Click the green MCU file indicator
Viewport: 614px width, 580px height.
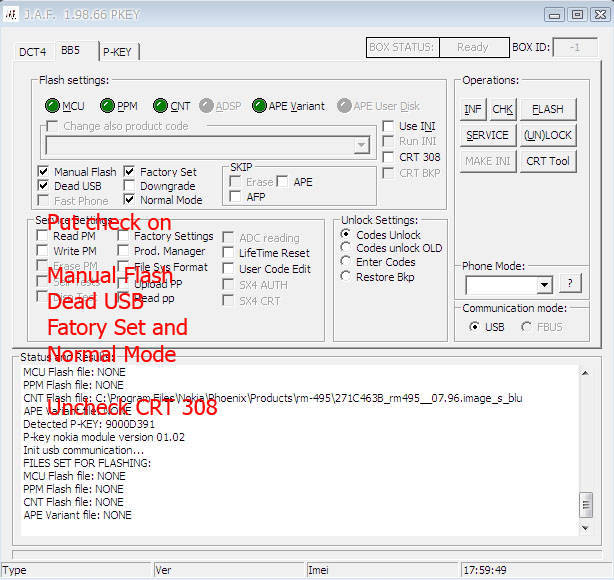pyautogui.click(x=52, y=106)
